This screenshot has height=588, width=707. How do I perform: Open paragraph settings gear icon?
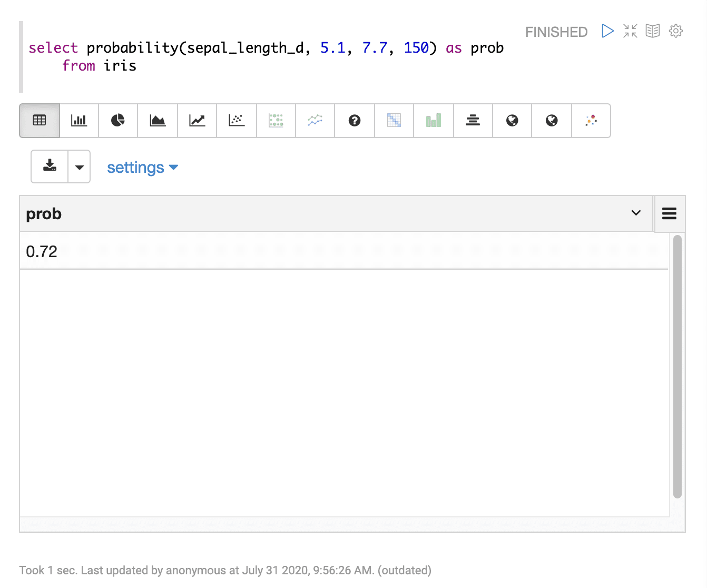[x=676, y=31]
